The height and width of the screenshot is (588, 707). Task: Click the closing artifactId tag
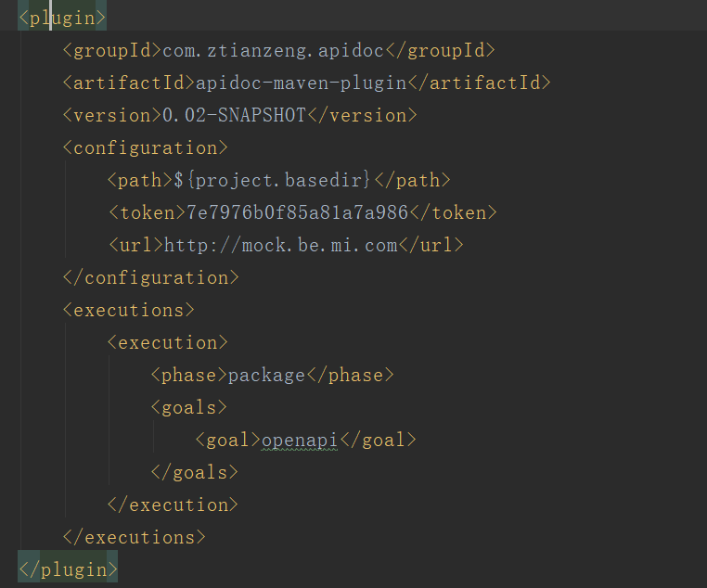pyautogui.click(x=479, y=83)
